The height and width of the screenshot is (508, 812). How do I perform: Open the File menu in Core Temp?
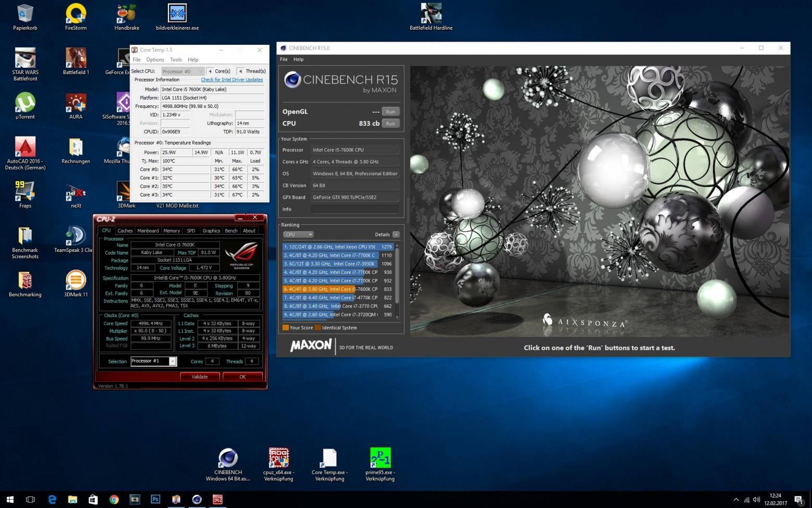point(137,59)
